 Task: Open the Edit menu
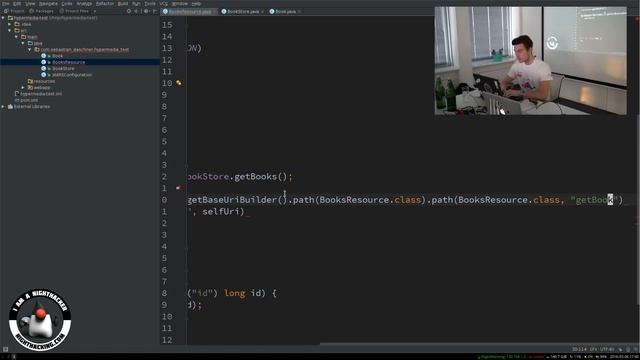click(17, 4)
